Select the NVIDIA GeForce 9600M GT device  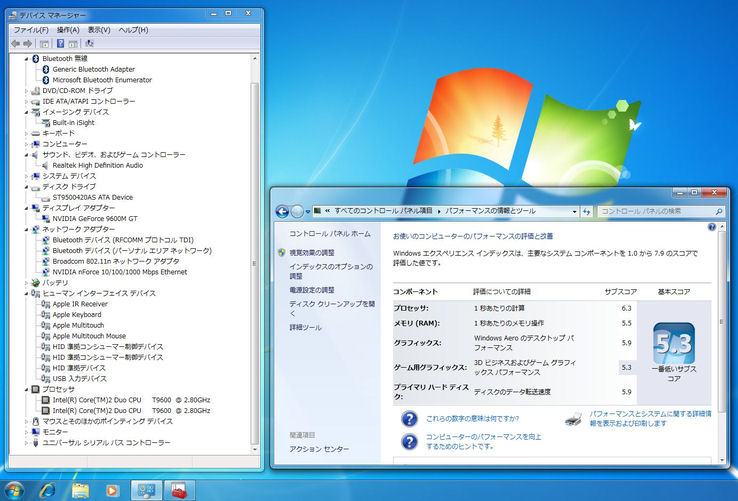(x=97, y=219)
